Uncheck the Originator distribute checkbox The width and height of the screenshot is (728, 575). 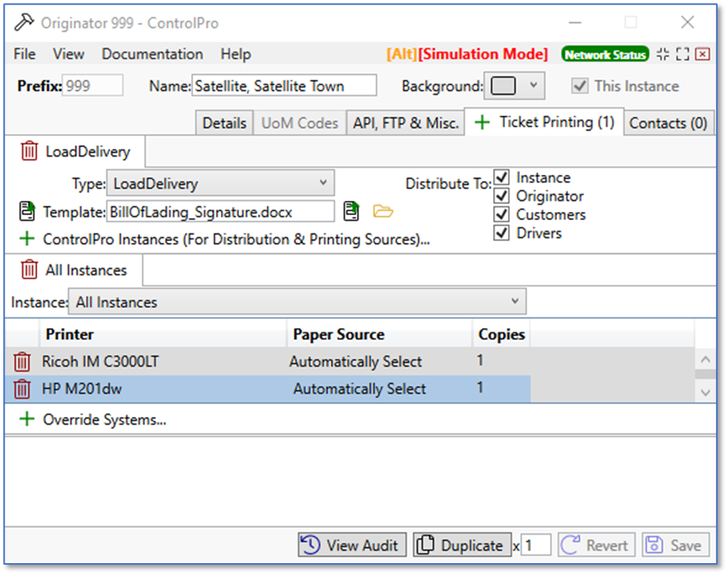[x=502, y=196]
